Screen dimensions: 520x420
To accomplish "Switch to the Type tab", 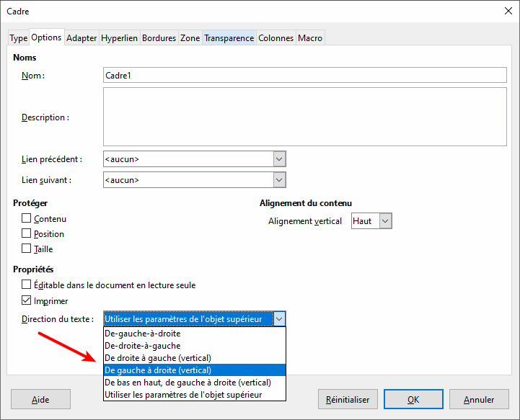I will click(18, 38).
